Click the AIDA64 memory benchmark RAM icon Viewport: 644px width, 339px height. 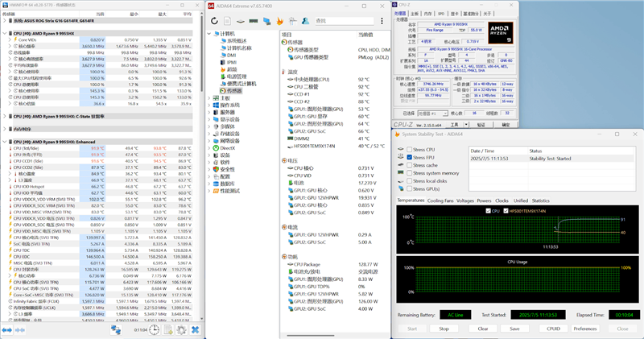(x=254, y=21)
